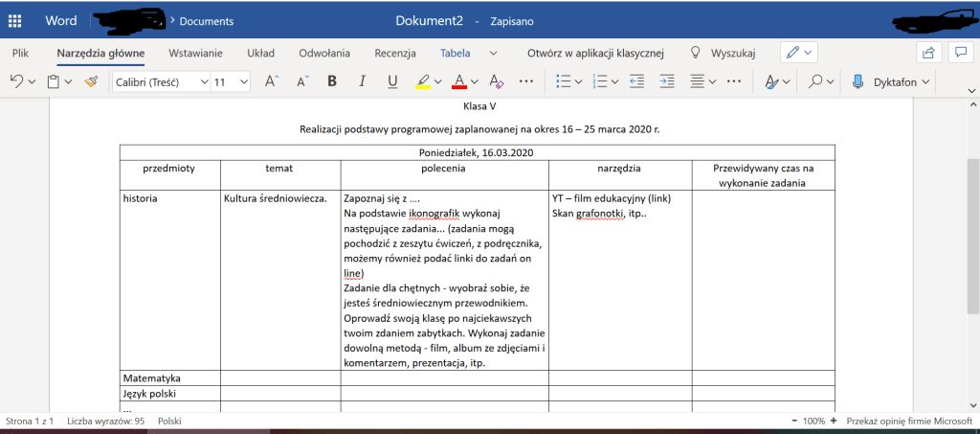Open the app launcher waffle menu
This screenshot has width=980, height=434.
coord(15,20)
